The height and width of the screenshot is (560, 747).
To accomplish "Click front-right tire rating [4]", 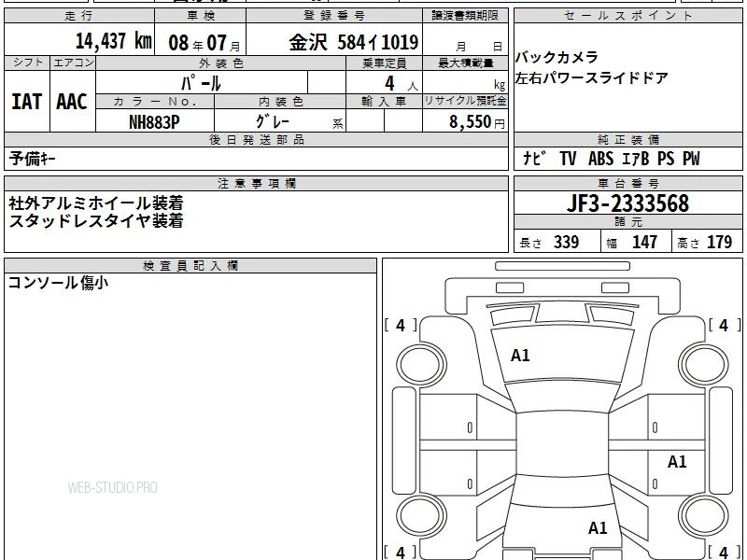I will pos(725,325).
